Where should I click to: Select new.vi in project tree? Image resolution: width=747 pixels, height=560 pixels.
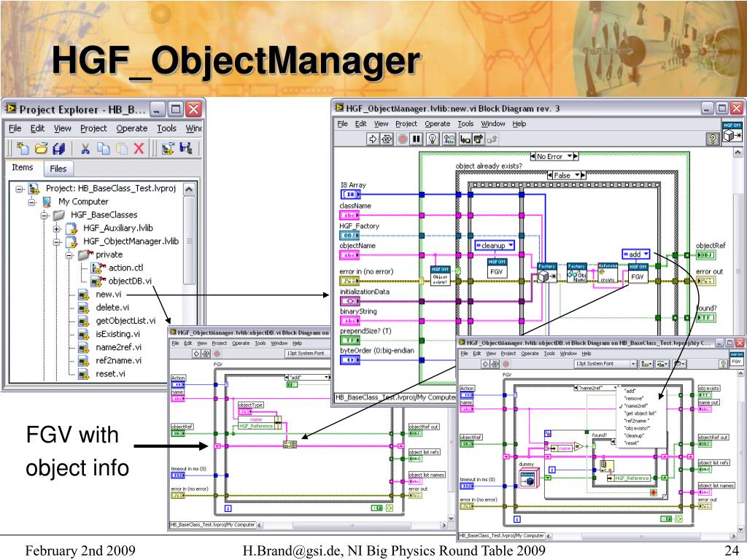coord(108,295)
